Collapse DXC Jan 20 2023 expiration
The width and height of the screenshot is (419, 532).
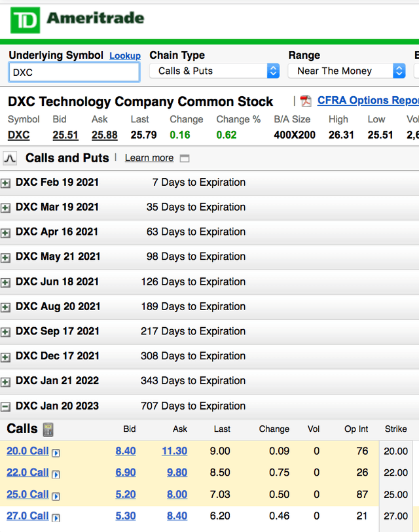(x=5, y=407)
